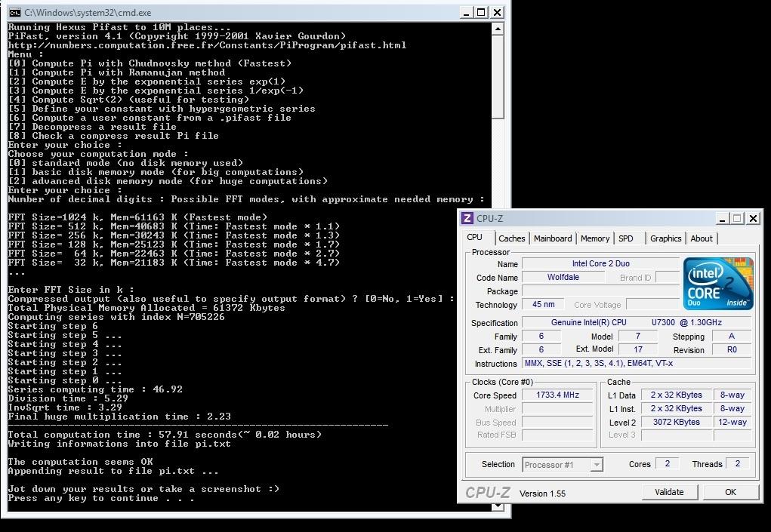771x532 pixels.
Task: Click 'The computation seems OK' line
Action: [x=80, y=462]
